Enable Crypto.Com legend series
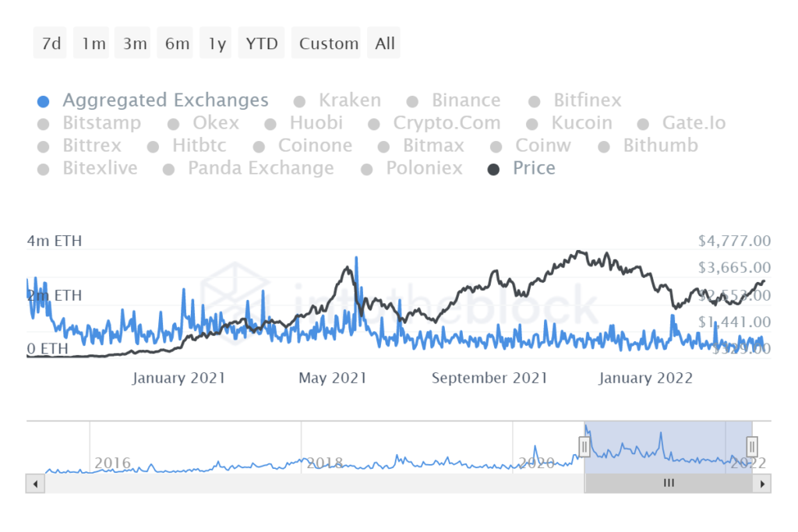This screenshot has width=798, height=532. pos(435,123)
